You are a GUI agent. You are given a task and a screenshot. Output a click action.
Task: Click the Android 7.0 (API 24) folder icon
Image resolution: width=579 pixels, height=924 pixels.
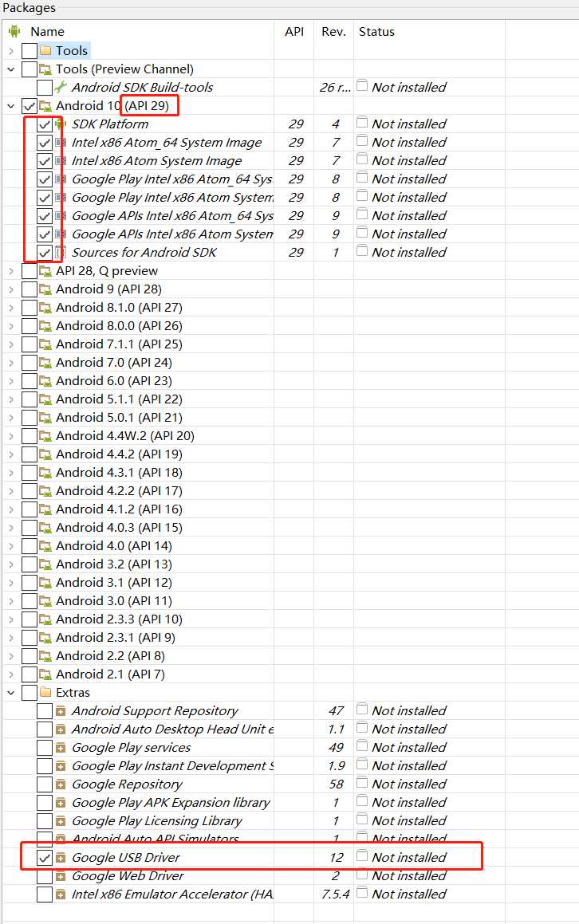45,363
